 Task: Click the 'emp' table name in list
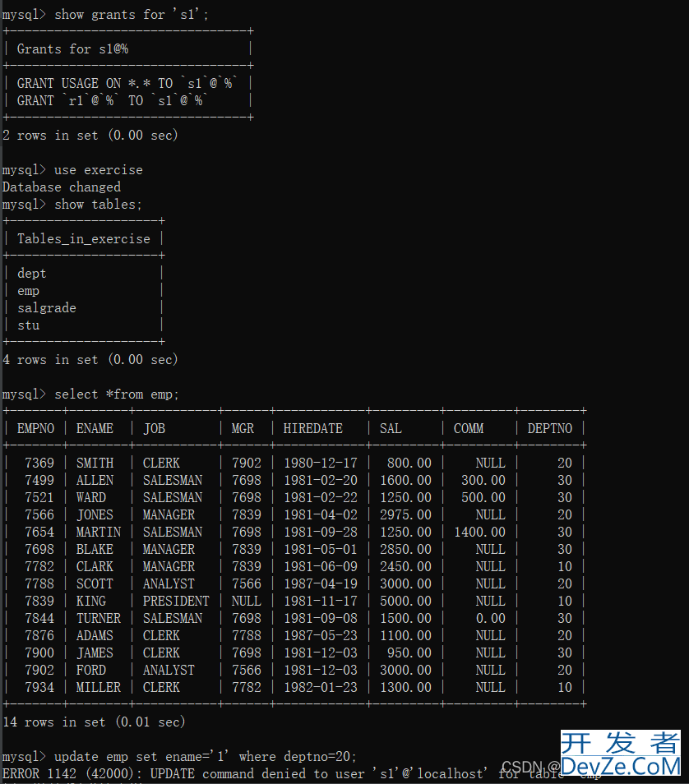pyautogui.click(x=28, y=291)
